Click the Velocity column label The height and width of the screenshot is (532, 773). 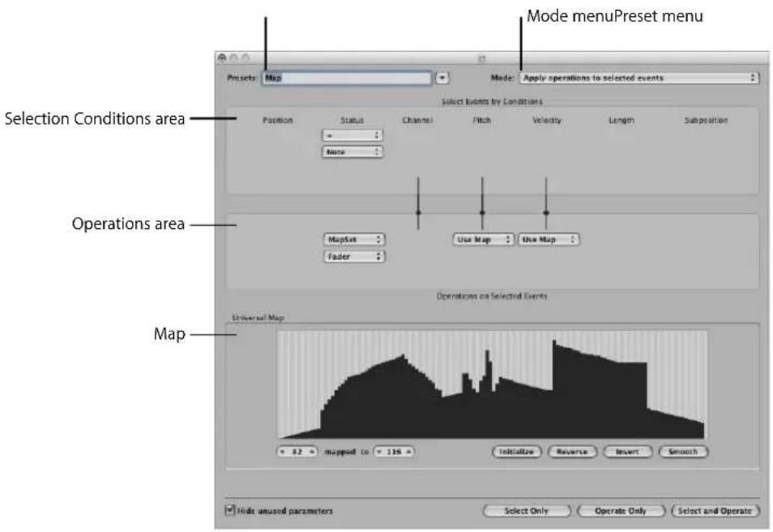pyautogui.click(x=547, y=120)
